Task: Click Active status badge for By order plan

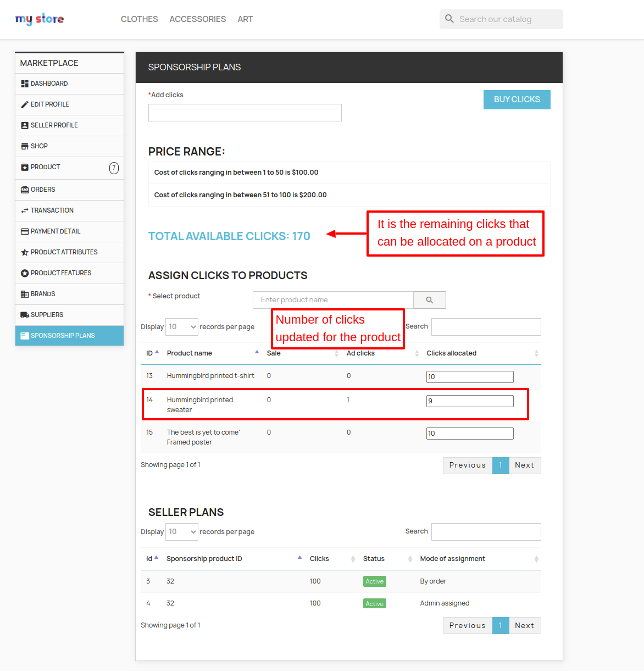Action: pos(375,581)
